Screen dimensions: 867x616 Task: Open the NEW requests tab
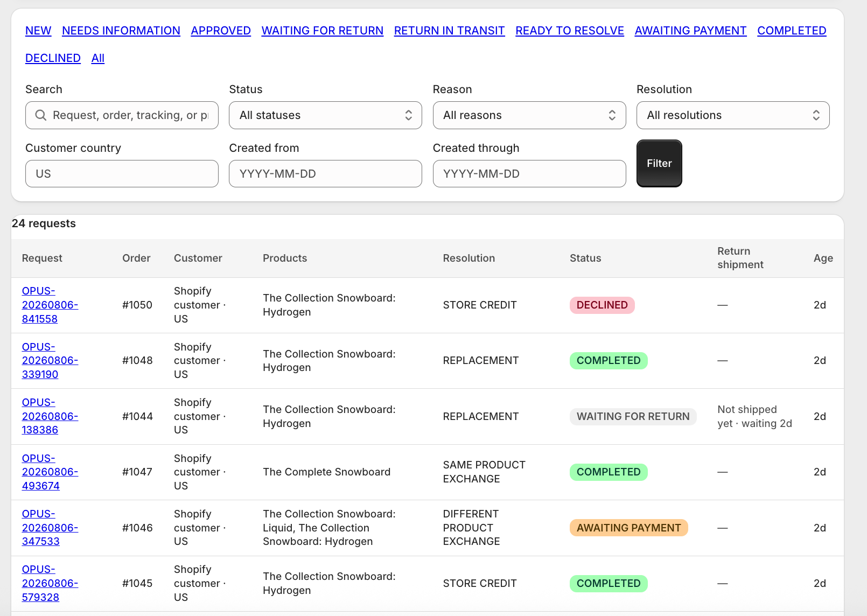click(38, 31)
